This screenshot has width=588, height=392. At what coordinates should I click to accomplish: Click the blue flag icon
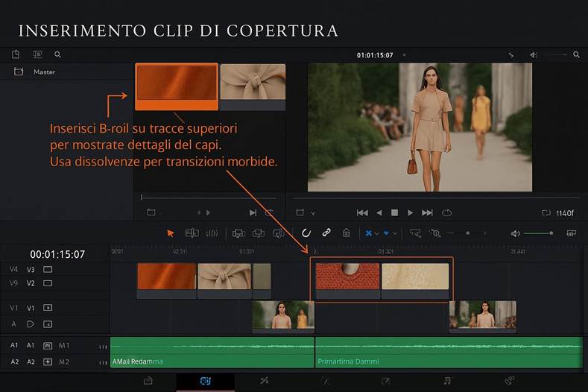point(369,233)
